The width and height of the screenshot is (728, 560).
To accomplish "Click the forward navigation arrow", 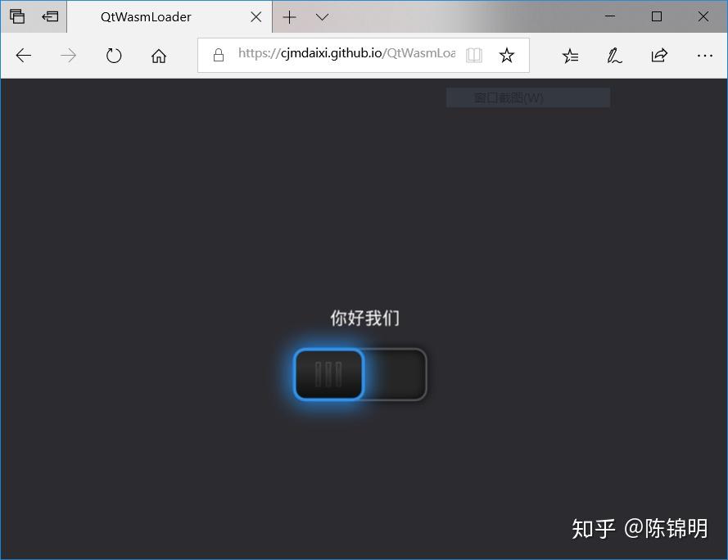I will point(69,55).
